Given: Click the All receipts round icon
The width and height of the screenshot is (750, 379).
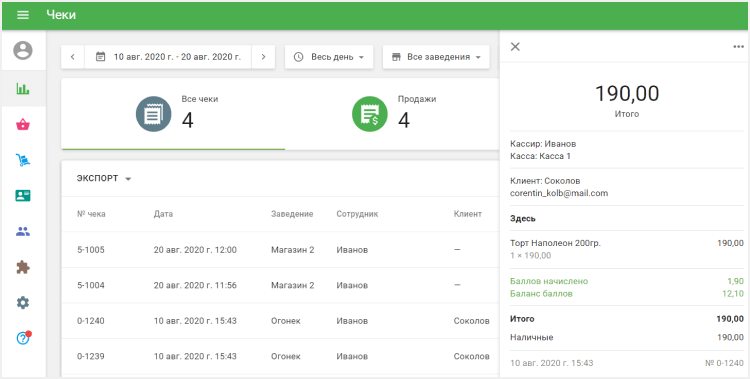Looking at the screenshot, I should pyautogui.click(x=154, y=114).
